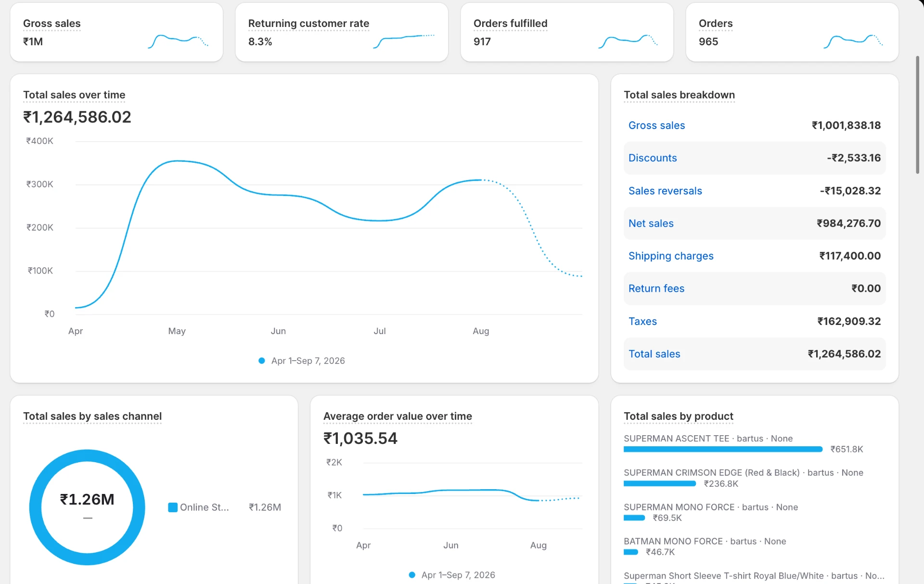This screenshot has height=584, width=924.
Task: Open the Taxes link
Action: 642,321
